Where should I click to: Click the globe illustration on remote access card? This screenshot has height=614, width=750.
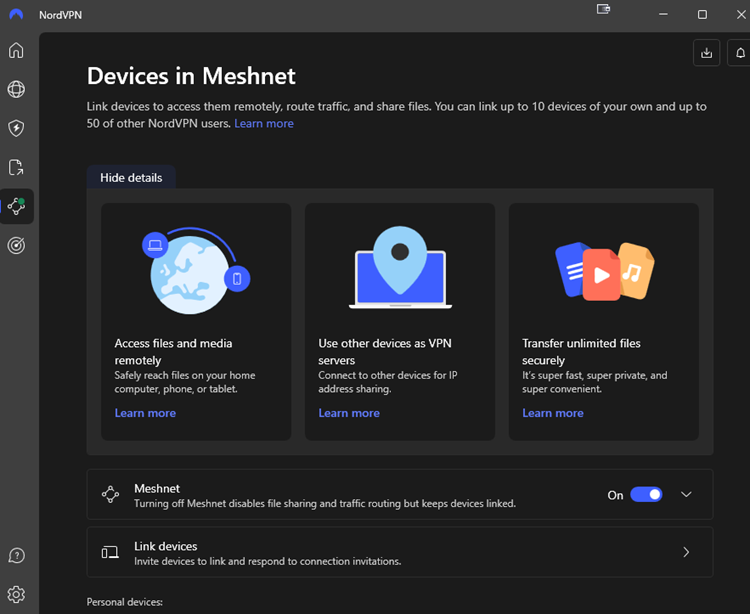point(196,271)
